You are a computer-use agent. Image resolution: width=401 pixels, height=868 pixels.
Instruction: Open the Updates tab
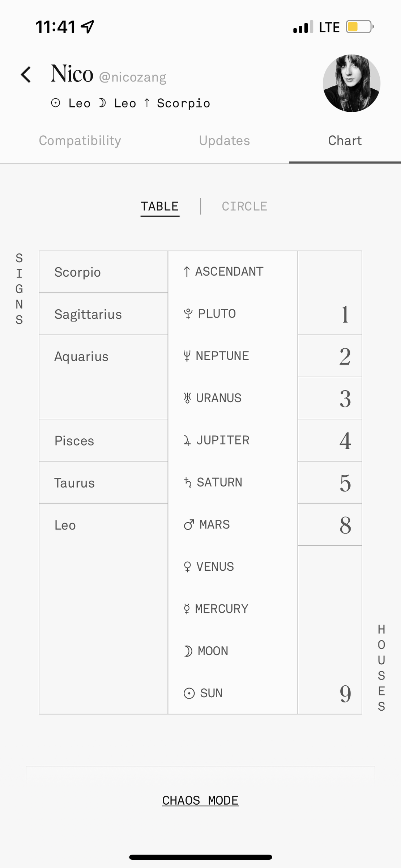pyautogui.click(x=225, y=140)
